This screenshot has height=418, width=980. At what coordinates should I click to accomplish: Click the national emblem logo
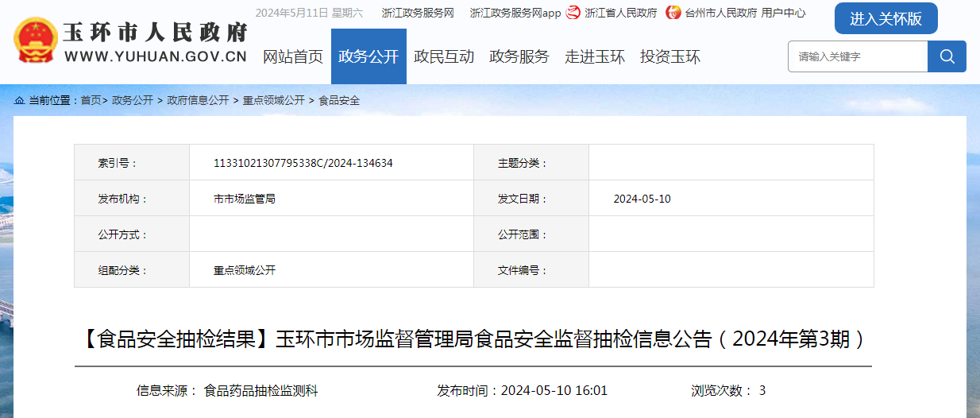(x=36, y=40)
